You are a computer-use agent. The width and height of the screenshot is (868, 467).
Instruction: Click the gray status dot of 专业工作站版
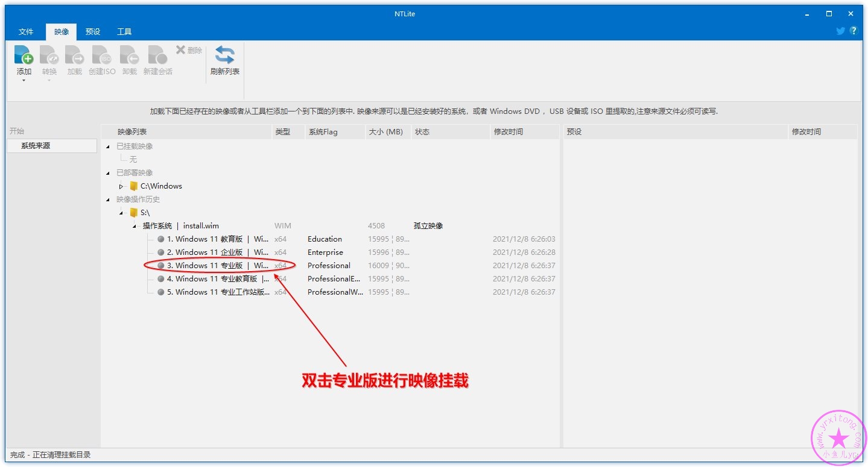(161, 292)
